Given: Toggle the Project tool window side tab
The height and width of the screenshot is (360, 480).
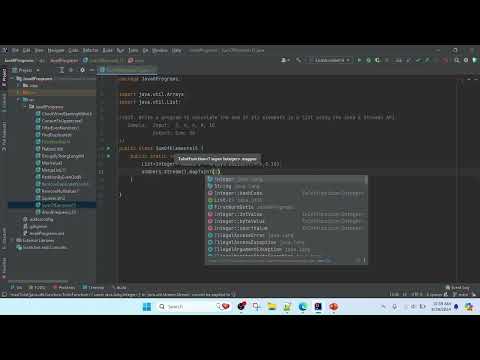Looking at the screenshot, I should [x=4, y=77].
